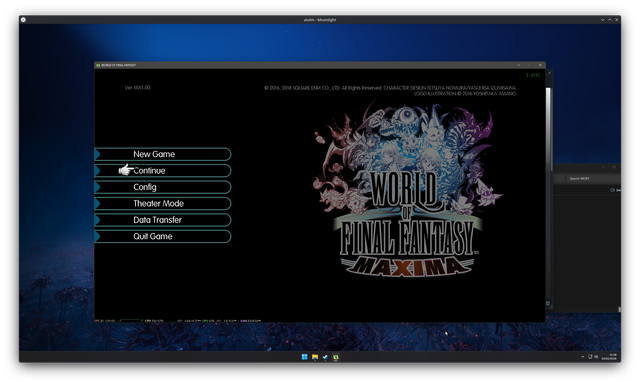
Task: Choose Theater Mode from the menu
Action: click(x=163, y=203)
